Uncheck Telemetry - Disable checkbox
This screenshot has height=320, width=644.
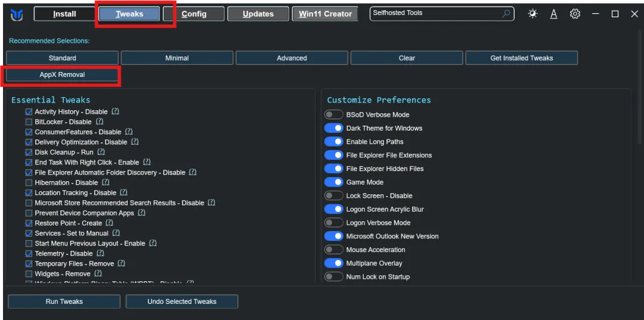(x=29, y=253)
